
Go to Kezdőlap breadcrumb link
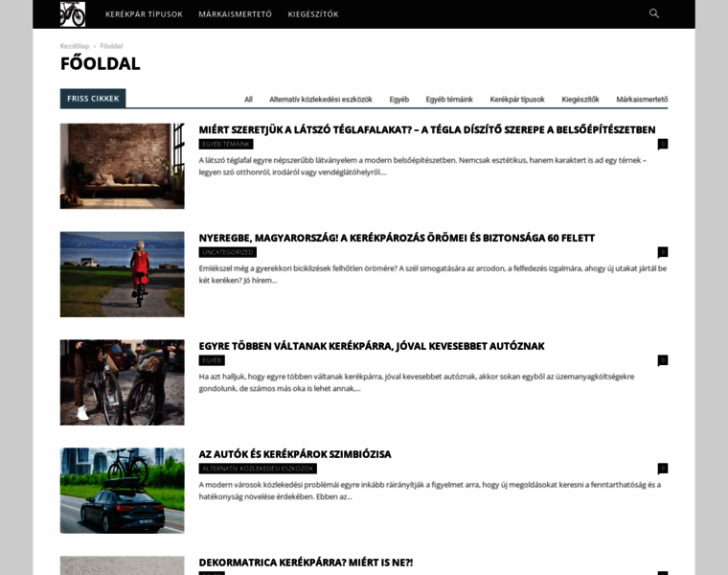pyautogui.click(x=75, y=46)
